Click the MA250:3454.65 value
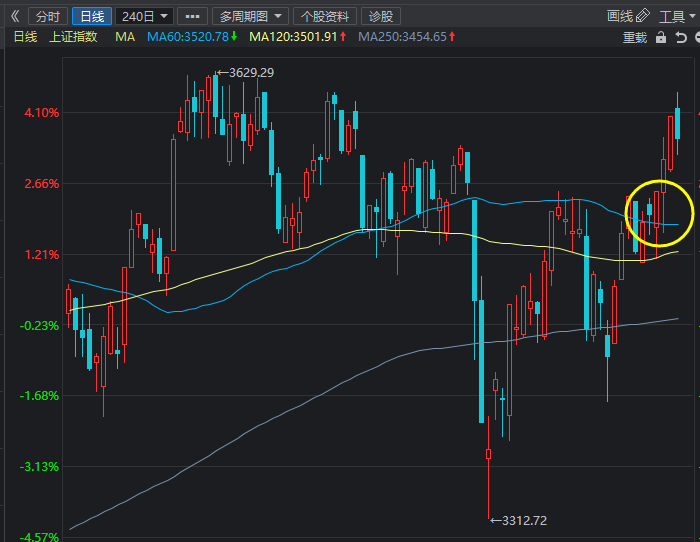 (x=407, y=37)
